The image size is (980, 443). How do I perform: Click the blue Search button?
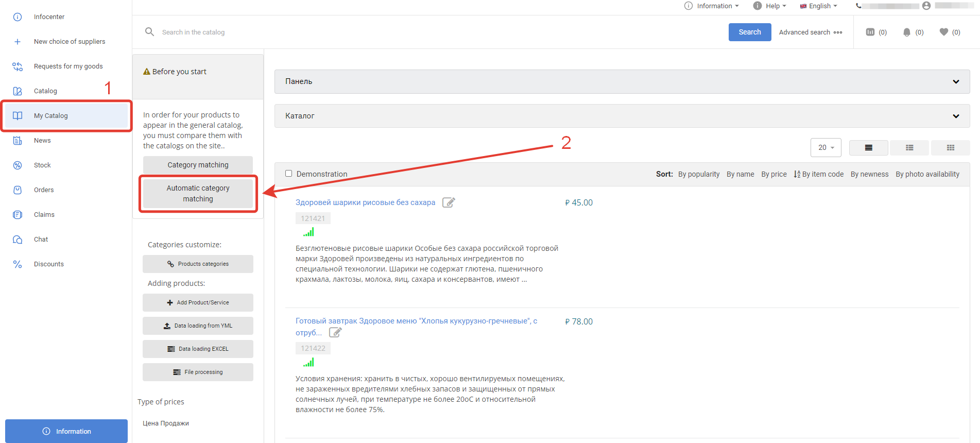click(x=749, y=32)
